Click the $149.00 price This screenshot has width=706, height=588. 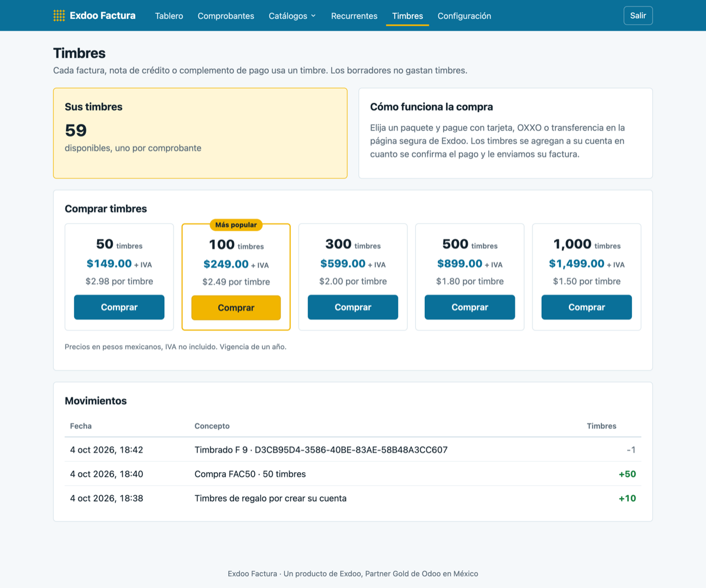(109, 263)
